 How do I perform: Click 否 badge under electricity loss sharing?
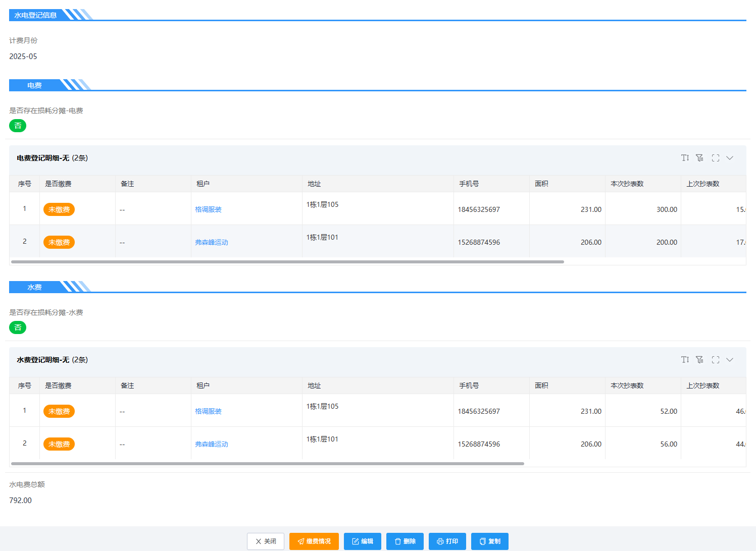coord(18,126)
